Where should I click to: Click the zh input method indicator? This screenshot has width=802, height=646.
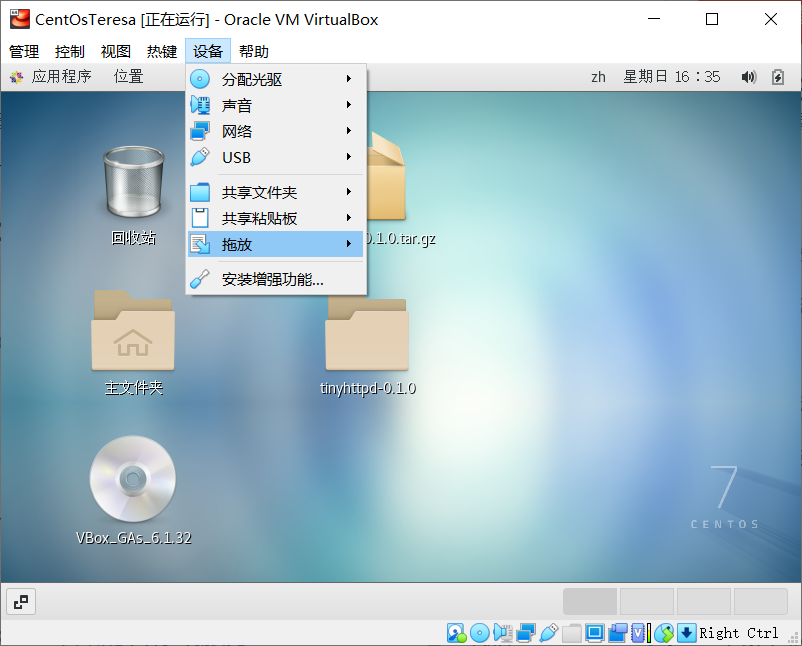pos(598,76)
